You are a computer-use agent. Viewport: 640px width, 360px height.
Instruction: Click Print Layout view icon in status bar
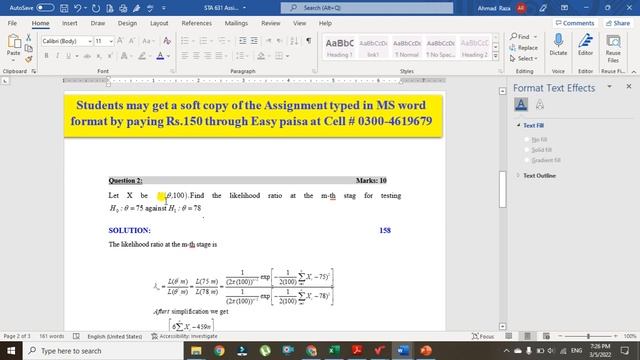click(x=527, y=336)
